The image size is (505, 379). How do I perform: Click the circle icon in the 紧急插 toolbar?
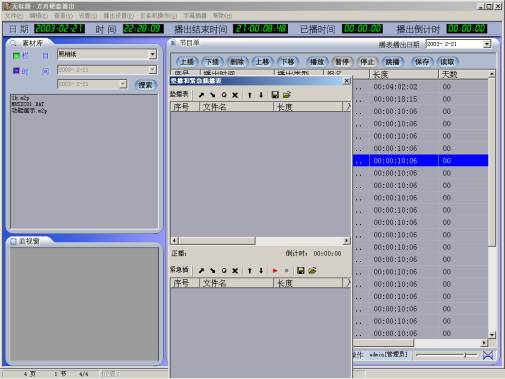224,271
